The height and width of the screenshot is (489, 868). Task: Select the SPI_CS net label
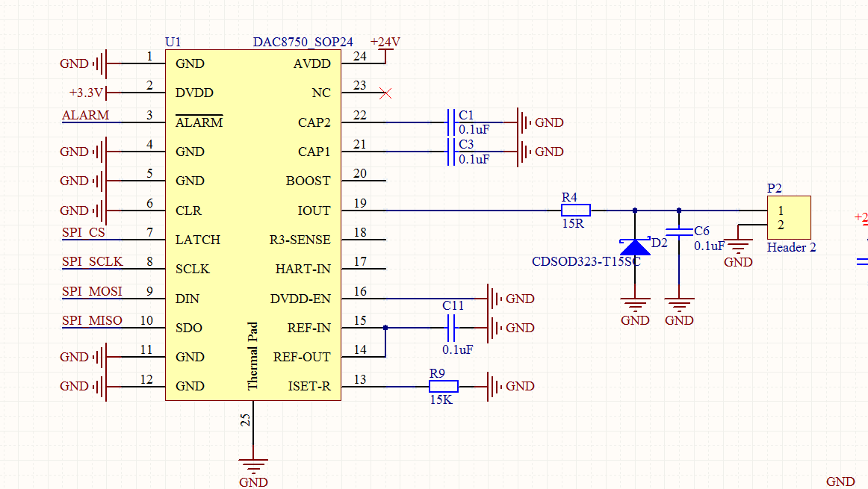[83, 232]
